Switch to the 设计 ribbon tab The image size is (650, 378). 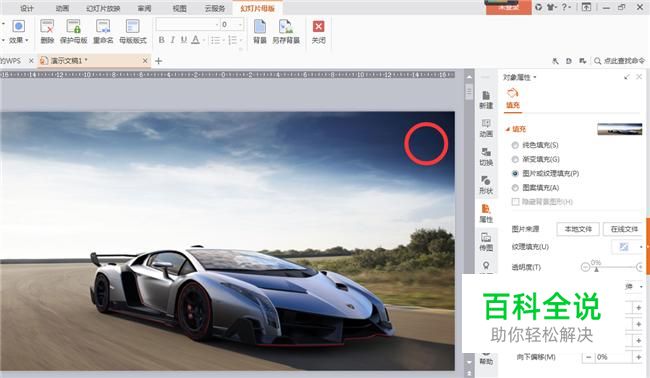[x=27, y=8]
